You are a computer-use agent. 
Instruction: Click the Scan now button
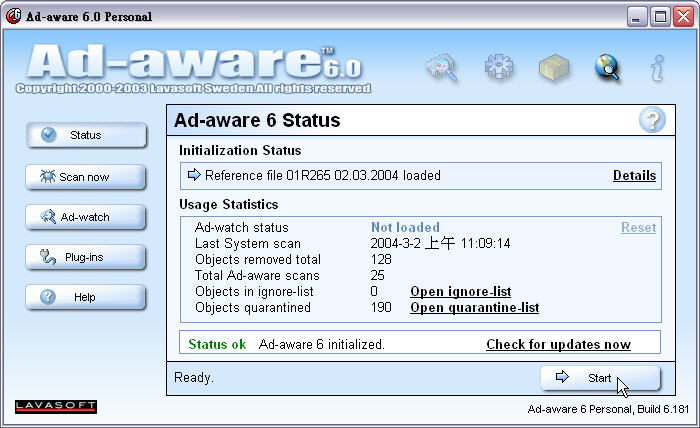[x=86, y=177]
